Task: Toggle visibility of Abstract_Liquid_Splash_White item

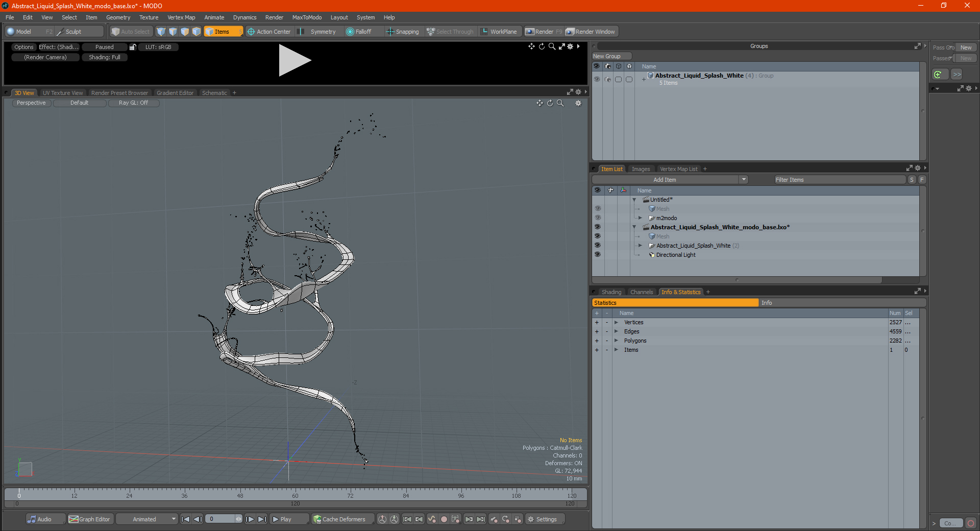Action: pos(597,246)
